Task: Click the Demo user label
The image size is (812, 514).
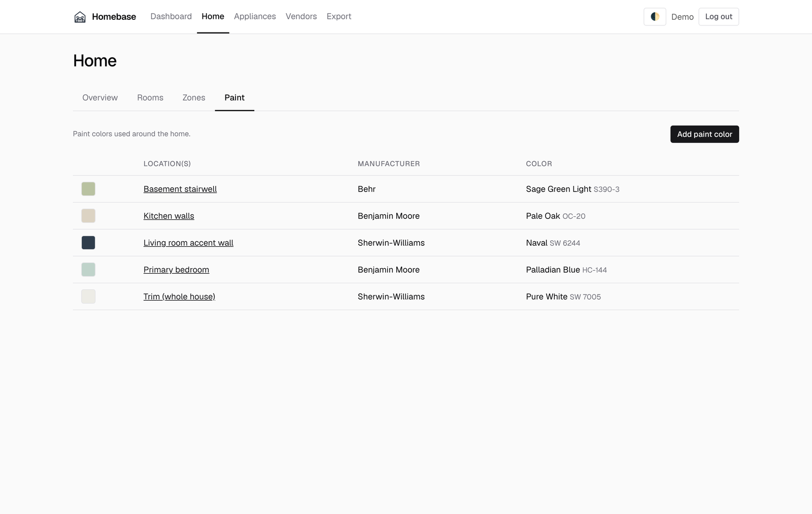Action: 682,17
